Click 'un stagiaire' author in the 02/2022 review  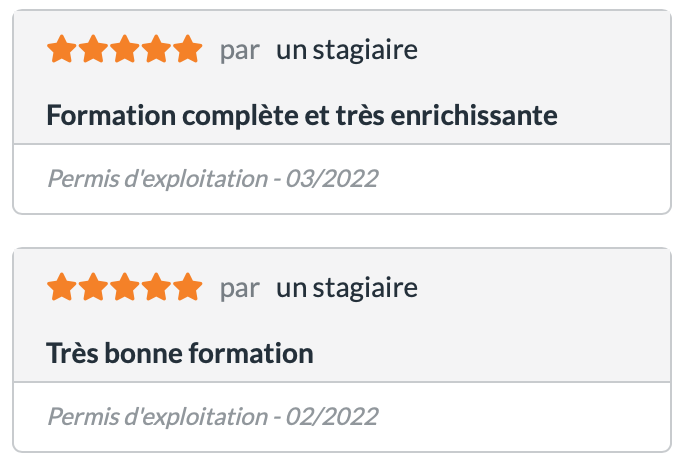click(x=346, y=289)
